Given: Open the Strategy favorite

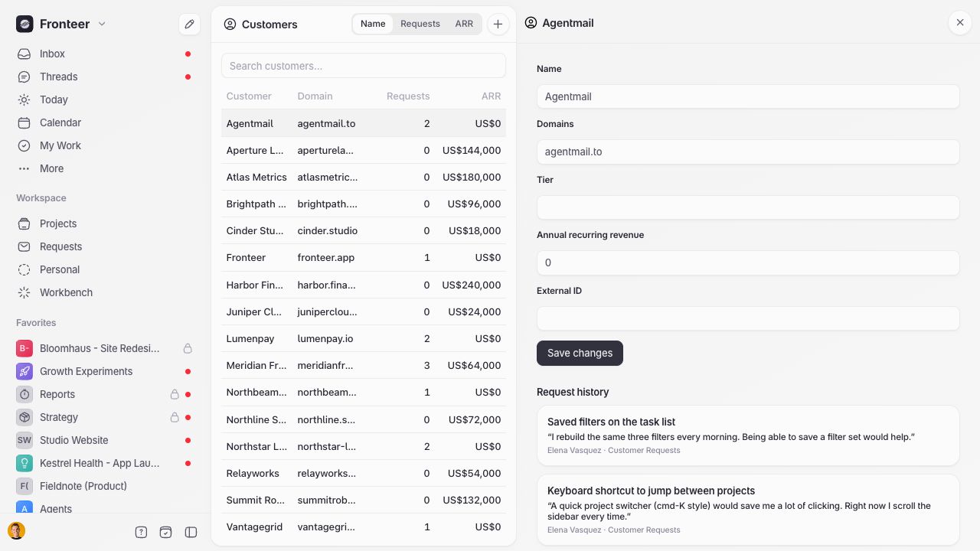Looking at the screenshot, I should click(105, 417).
